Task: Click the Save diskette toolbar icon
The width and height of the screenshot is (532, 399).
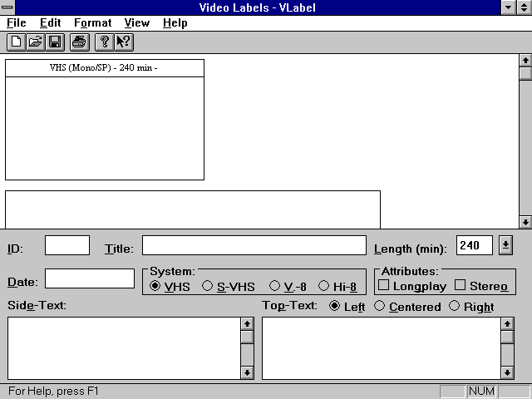Action: tap(55, 42)
